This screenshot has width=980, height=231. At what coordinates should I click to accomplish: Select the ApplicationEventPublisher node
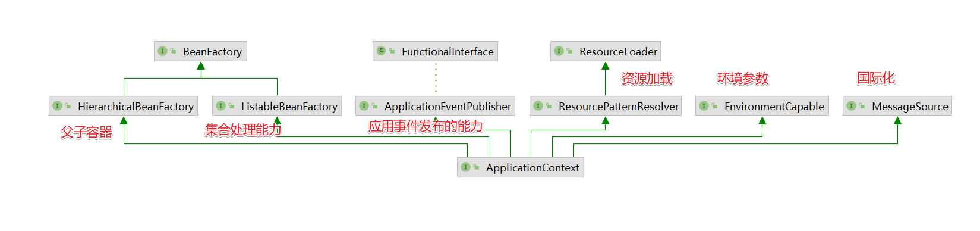pyautogui.click(x=435, y=106)
